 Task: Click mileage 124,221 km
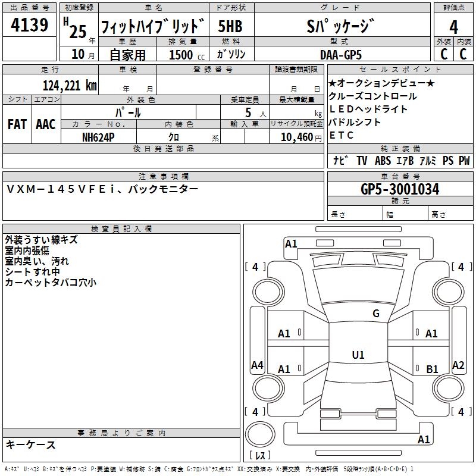click(x=70, y=85)
